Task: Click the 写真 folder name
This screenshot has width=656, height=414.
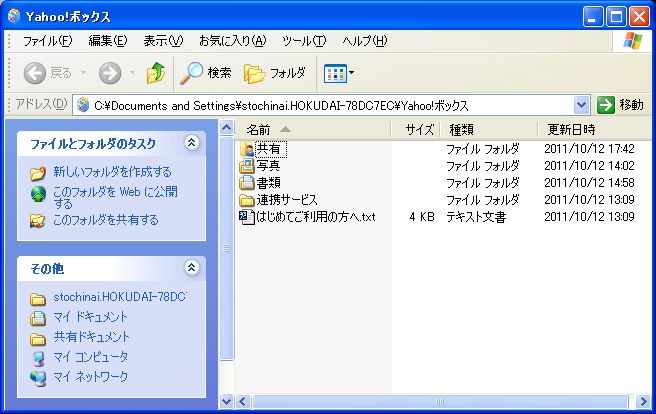Action: [268, 166]
